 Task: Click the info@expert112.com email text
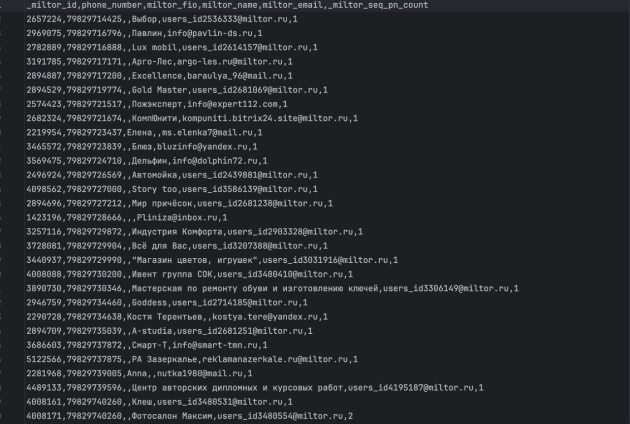pos(232,104)
